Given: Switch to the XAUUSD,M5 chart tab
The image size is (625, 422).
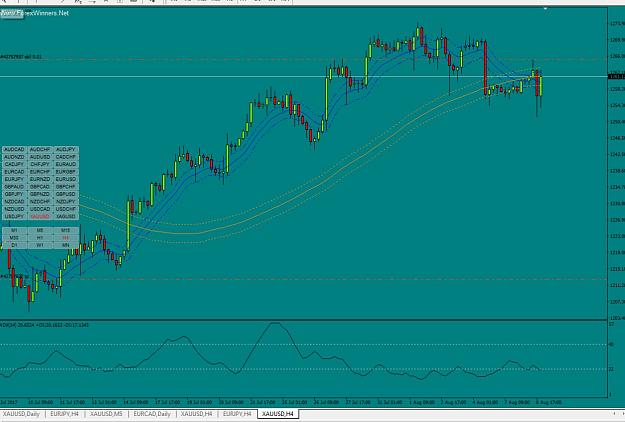Looking at the screenshot, I should coord(106,414).
